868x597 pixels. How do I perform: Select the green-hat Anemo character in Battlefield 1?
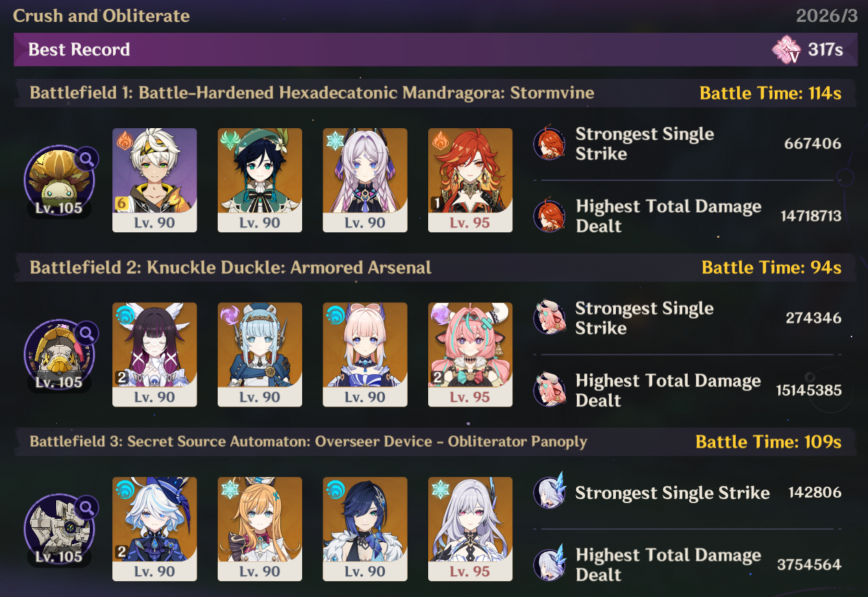point(260,180)
